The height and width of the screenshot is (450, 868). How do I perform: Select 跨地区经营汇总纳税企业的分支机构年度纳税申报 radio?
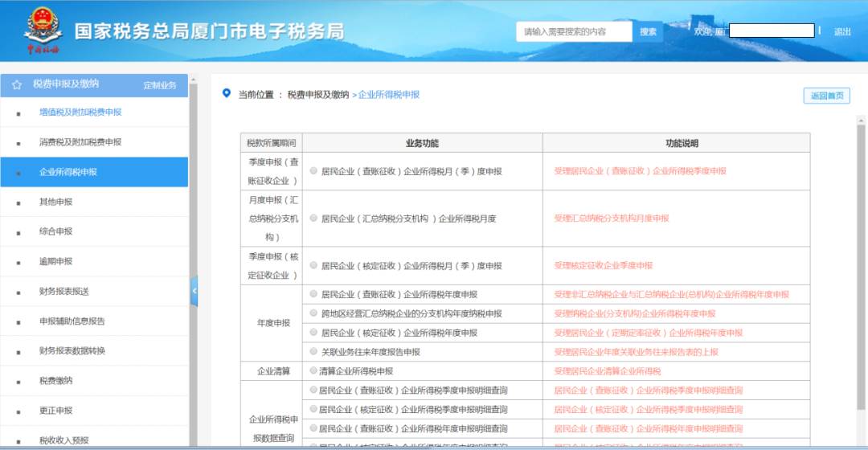314,313
